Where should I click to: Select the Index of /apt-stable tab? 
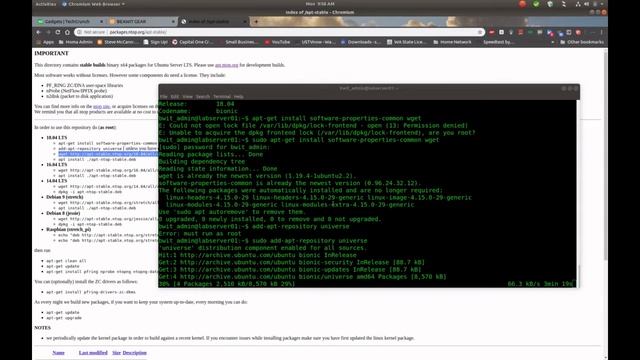coord(213,22)
